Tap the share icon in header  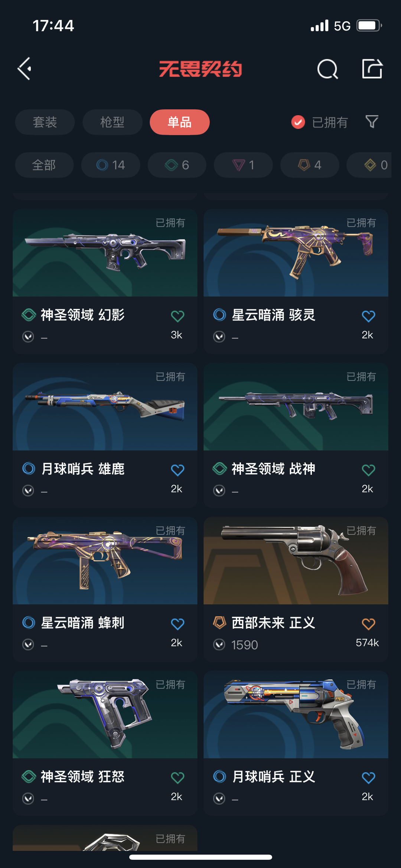pyautogui.click(x=372, y=69)
